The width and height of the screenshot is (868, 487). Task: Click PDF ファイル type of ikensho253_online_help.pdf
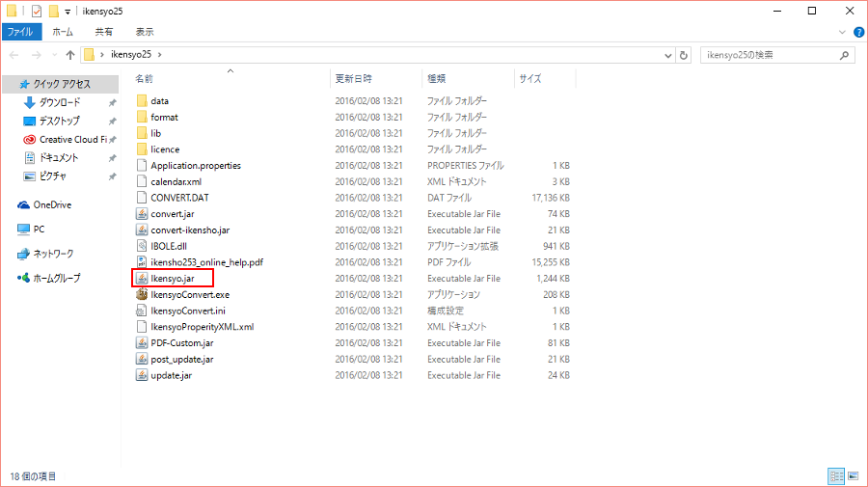tap(448, 261)
